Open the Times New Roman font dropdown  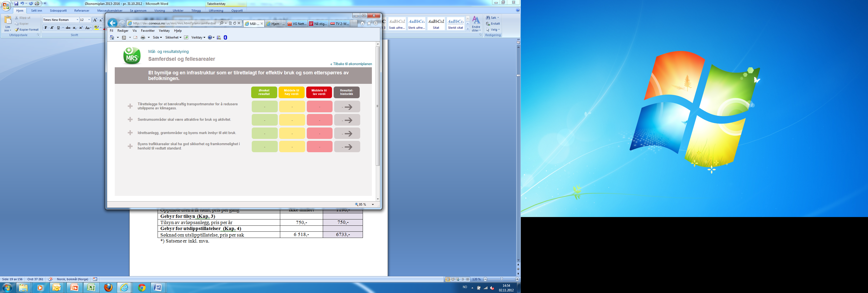coord(77,20)
